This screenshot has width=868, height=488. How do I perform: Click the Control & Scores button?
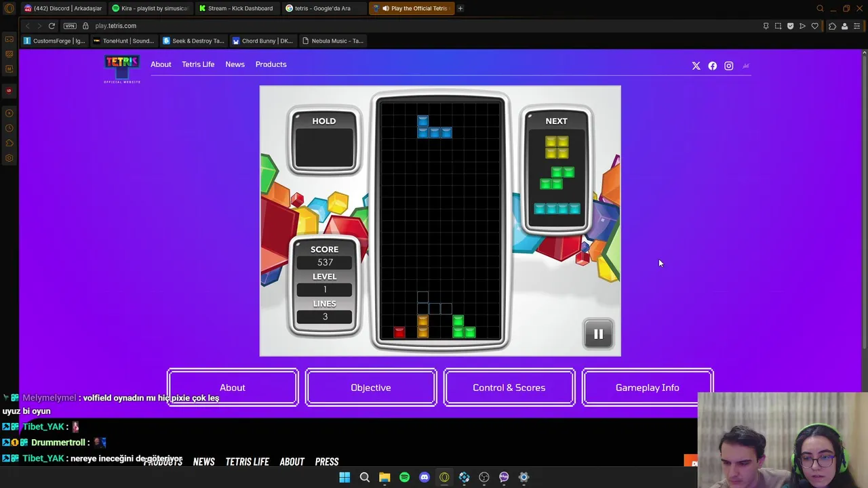tap(509, 388)
